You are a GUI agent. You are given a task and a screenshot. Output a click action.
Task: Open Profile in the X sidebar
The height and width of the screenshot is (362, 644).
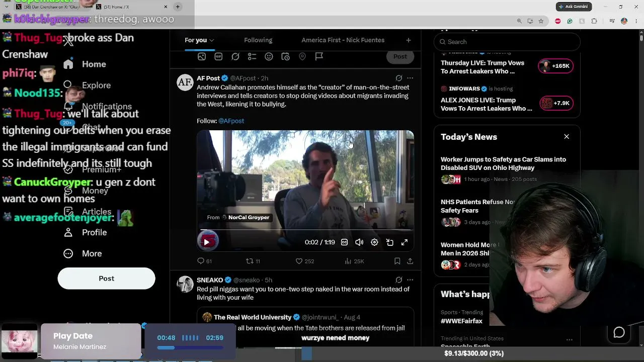point(85,232)
